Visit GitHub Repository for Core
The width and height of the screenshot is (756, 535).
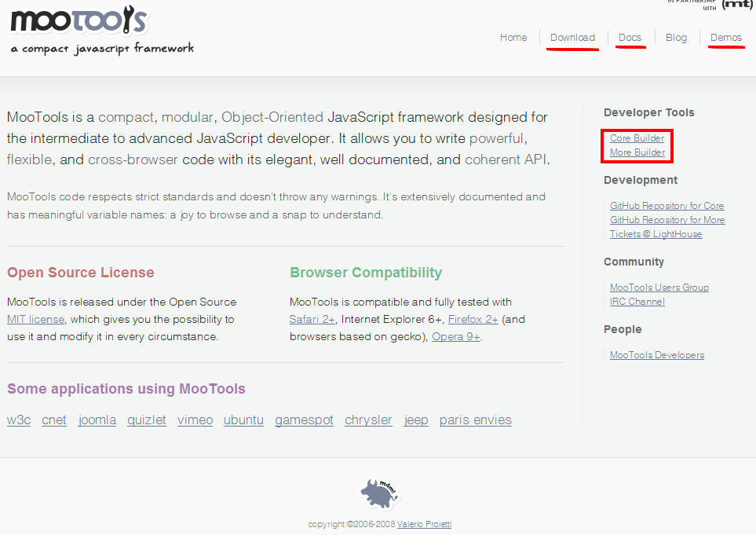667,206
